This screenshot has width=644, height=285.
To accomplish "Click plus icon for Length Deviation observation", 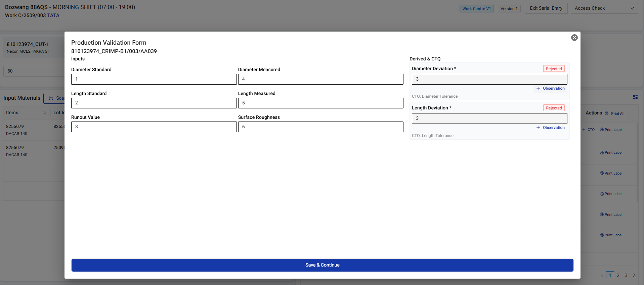I will tap(538, 128).
